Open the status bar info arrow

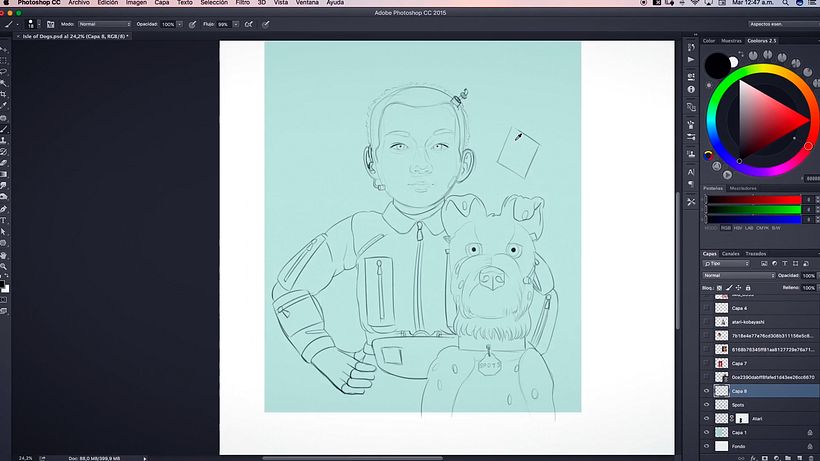(145, 458)
